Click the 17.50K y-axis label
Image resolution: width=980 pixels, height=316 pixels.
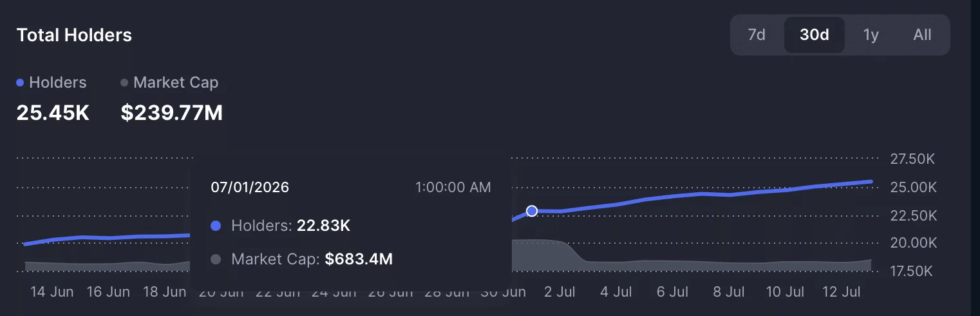[x=912, y=271]
